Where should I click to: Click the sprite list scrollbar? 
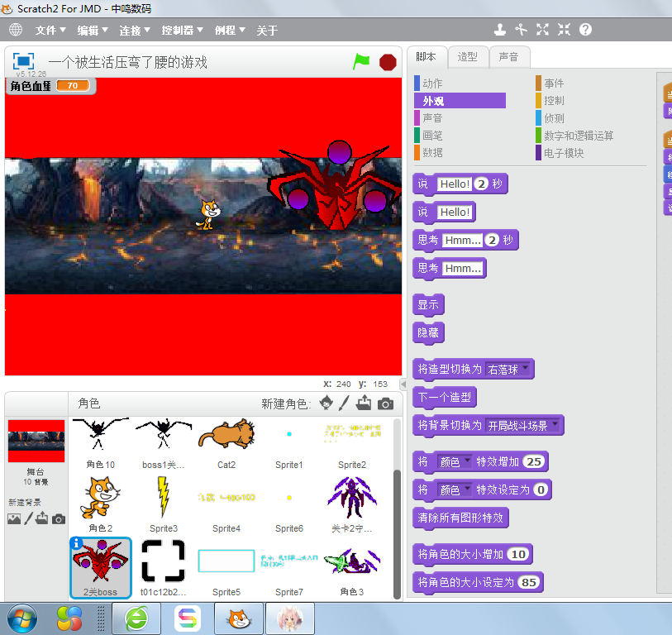point(397,534)
